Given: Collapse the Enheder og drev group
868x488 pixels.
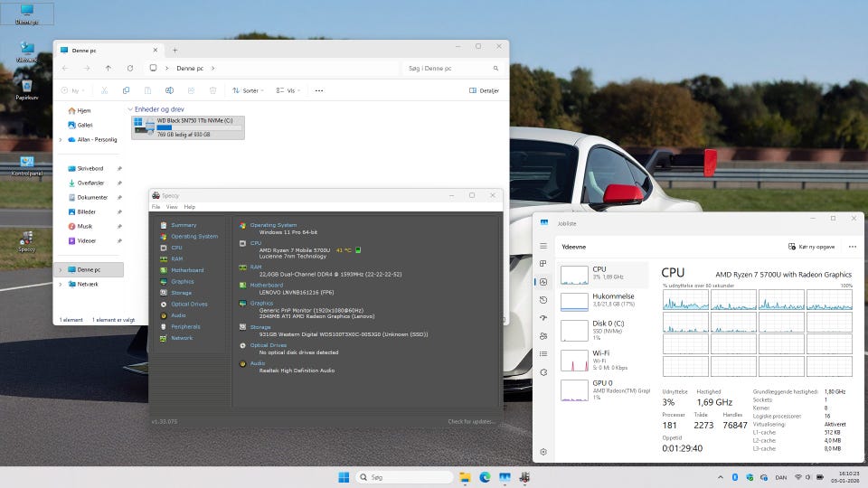Looking at the screenshot, I should point(130,109).
